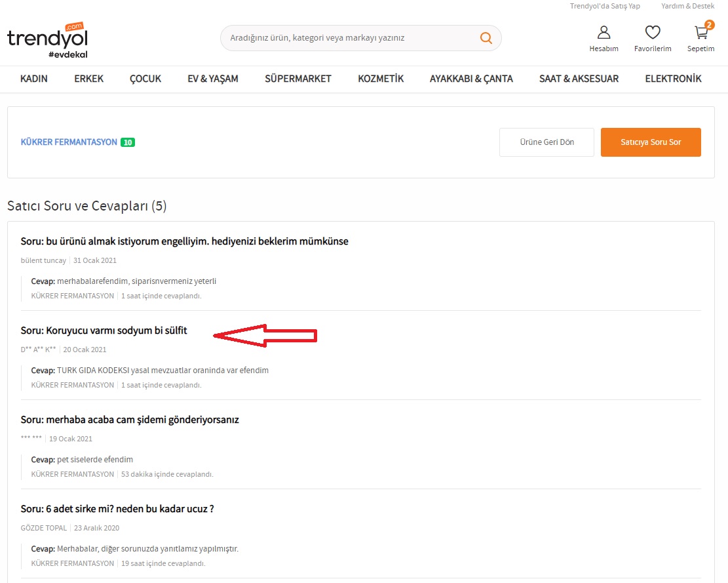Viewport: 728px width, 583px height.
Task: Click date 31 Ocak 2021
Action: [95, 260]
